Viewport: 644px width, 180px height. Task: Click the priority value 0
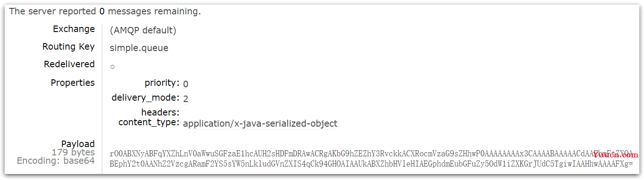[186, 84]
